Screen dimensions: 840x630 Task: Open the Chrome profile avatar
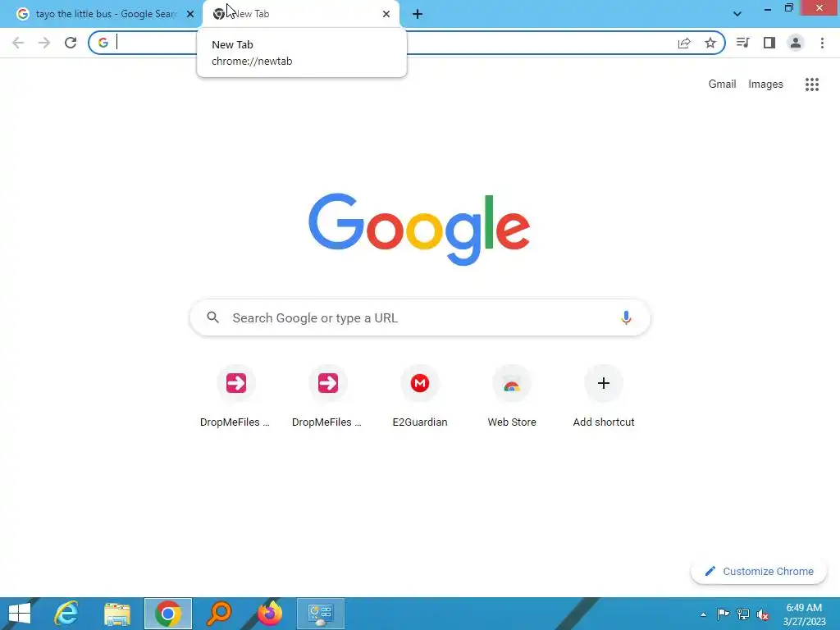(x=796, y=43)
